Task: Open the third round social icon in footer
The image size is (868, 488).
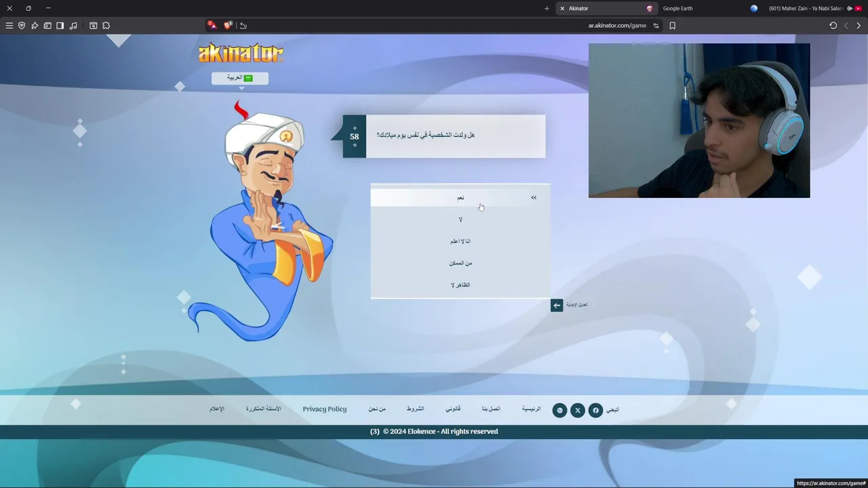Action: [559, 410]
